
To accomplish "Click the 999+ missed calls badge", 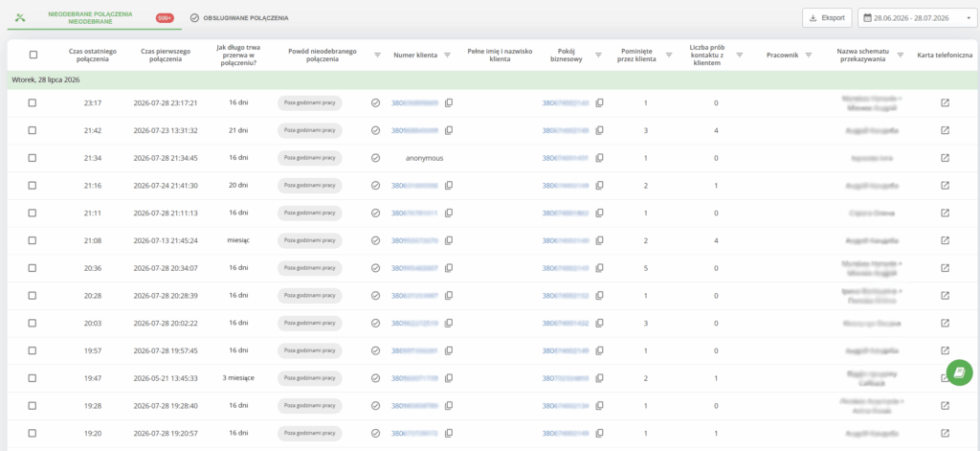I will [165, 18].
